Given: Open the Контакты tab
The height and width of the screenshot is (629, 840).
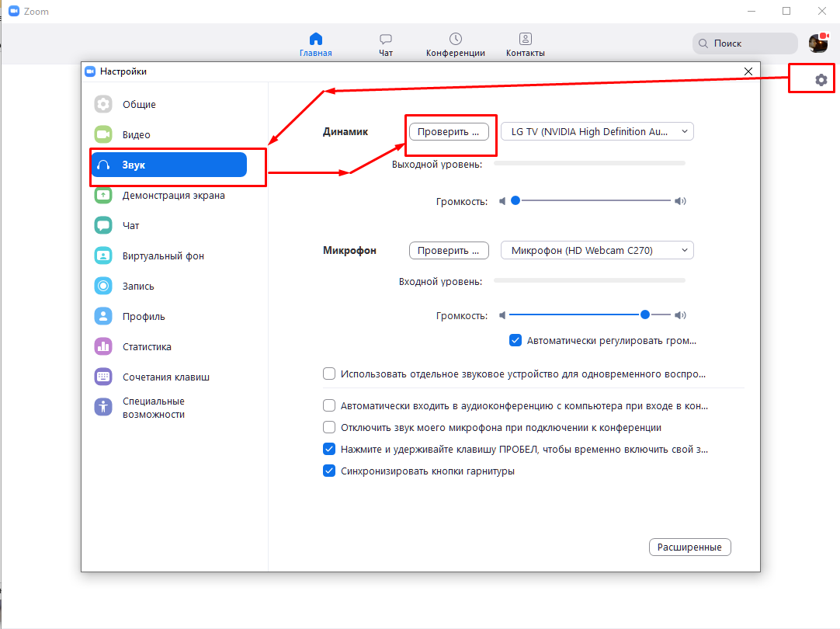Looking at the screenshot, I should pos(525,45).
